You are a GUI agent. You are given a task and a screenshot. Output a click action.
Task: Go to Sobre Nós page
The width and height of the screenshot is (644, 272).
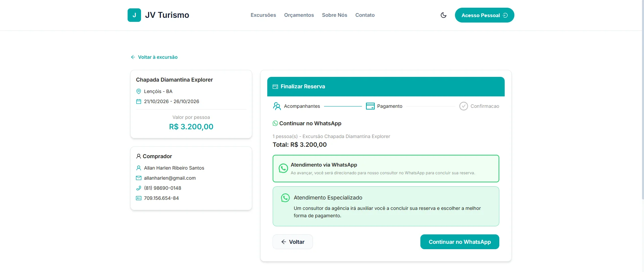(x=334, y=15)
